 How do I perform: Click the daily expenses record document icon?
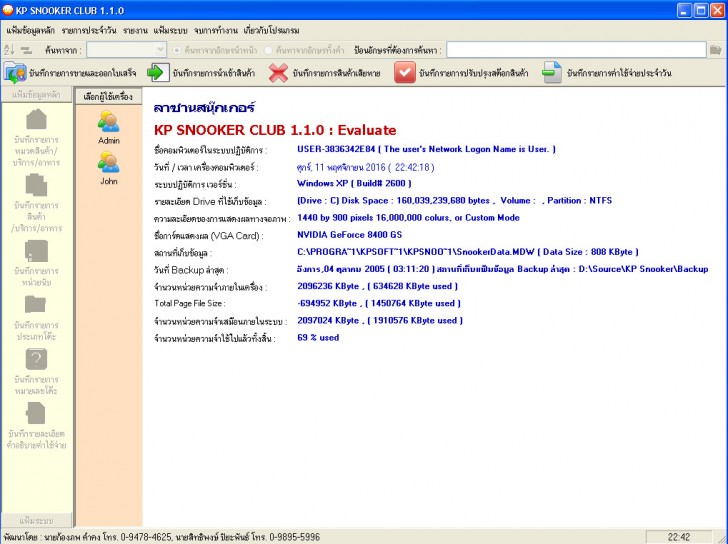pos(552,73)
